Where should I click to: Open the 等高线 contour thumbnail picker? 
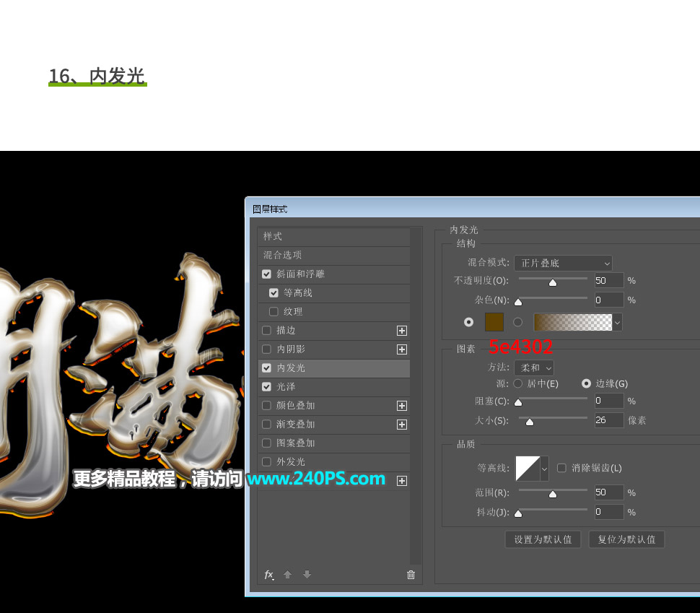point(526,468)
